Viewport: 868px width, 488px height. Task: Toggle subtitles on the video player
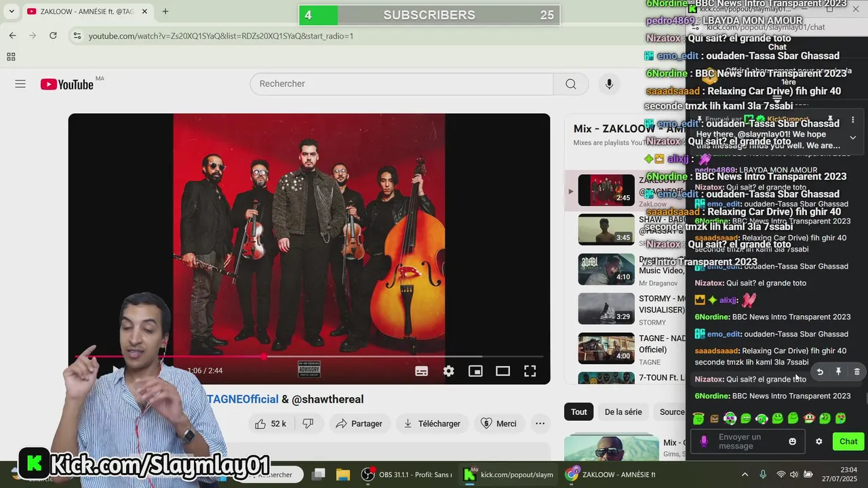coord(421,371)
